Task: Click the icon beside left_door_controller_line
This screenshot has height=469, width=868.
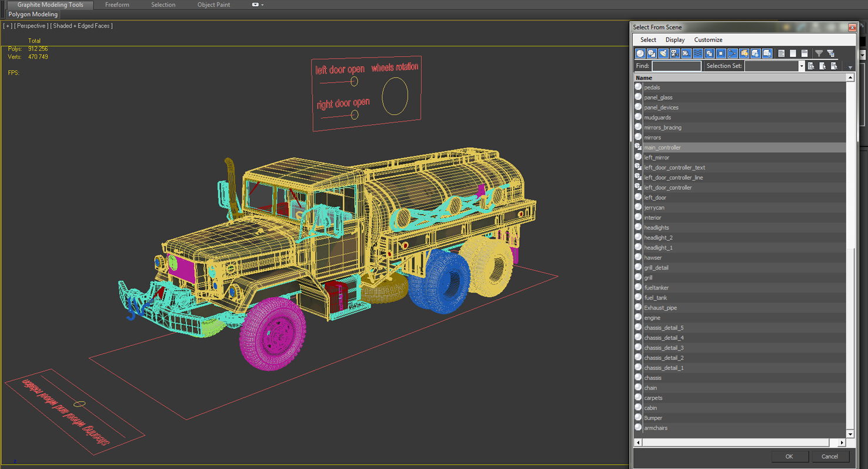Action: [638, 177]
